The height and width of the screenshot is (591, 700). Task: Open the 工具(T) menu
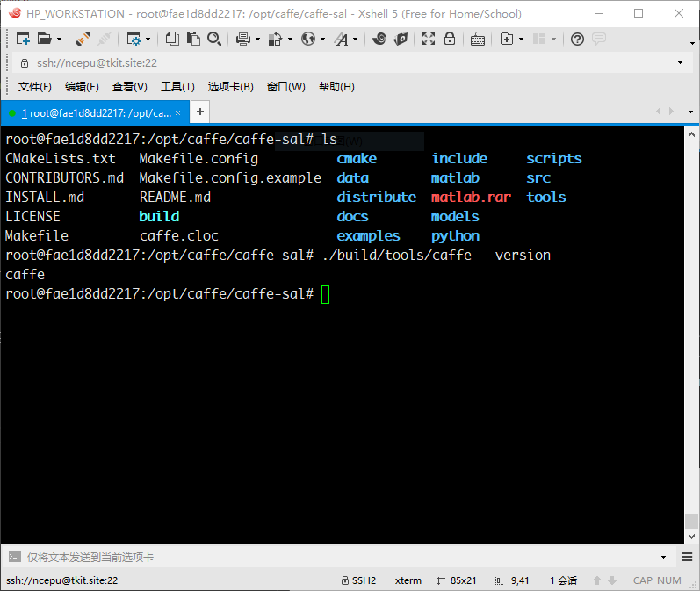(177, 87)
